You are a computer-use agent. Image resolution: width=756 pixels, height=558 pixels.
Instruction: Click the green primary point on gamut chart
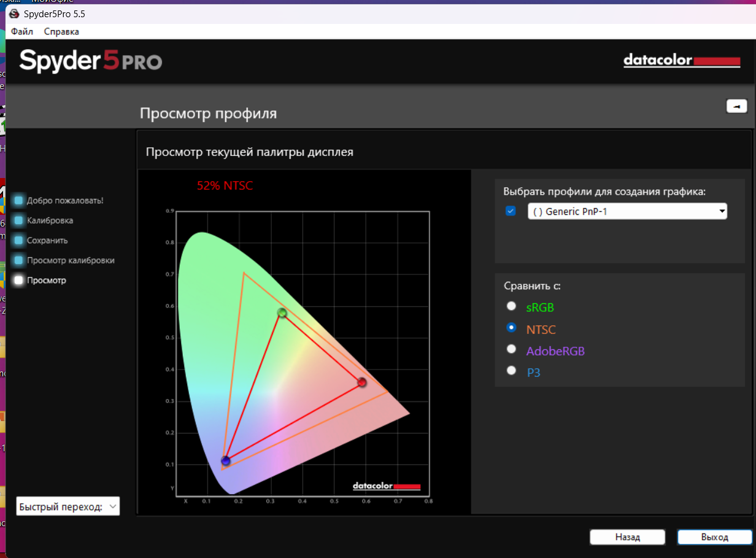pos(282,313)
